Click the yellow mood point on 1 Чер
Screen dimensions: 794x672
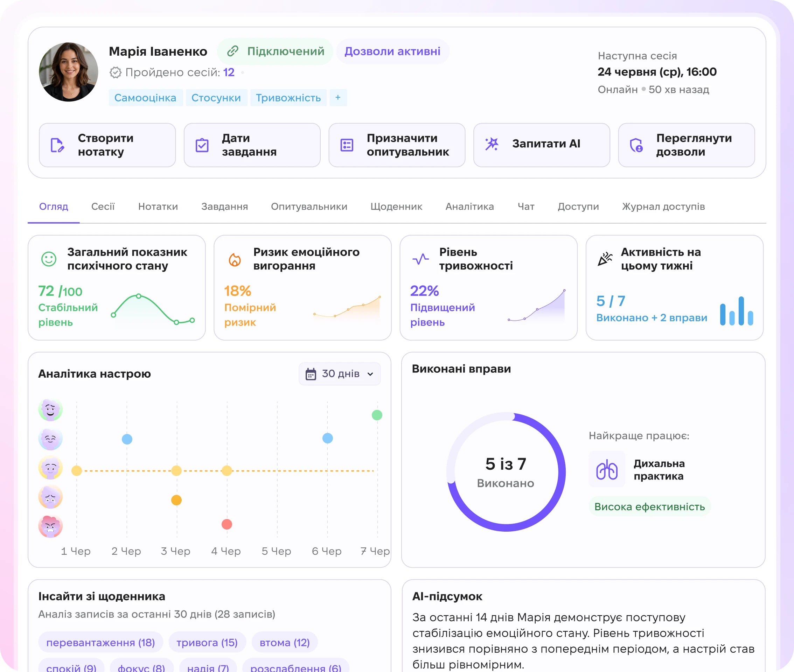pyautogui.click(x=77, y=471)
